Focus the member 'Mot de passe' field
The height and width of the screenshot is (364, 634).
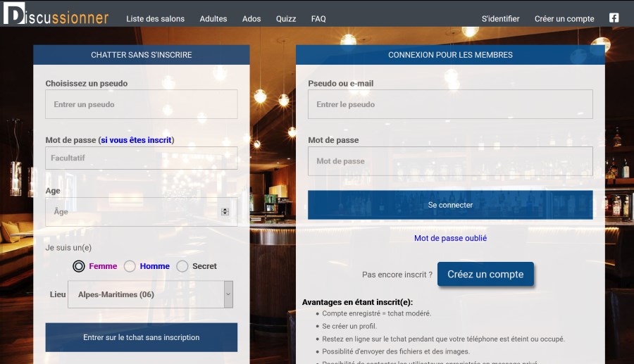pos(450,161)
